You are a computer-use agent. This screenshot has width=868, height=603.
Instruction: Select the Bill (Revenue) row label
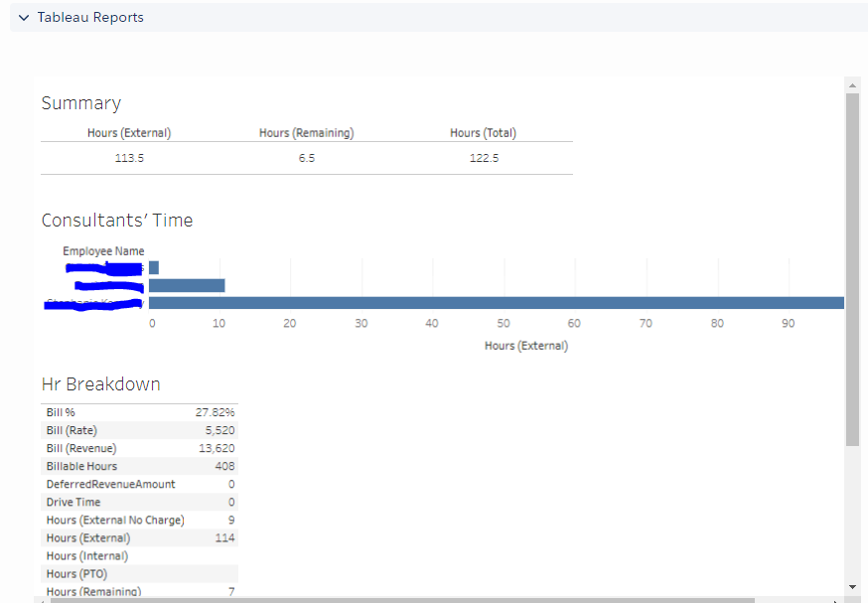coord(81,448)
